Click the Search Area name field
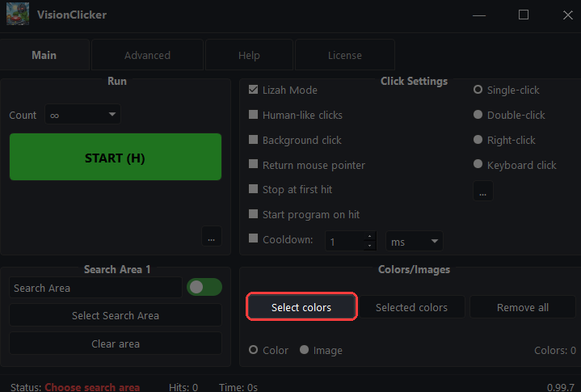 (95, 288)
